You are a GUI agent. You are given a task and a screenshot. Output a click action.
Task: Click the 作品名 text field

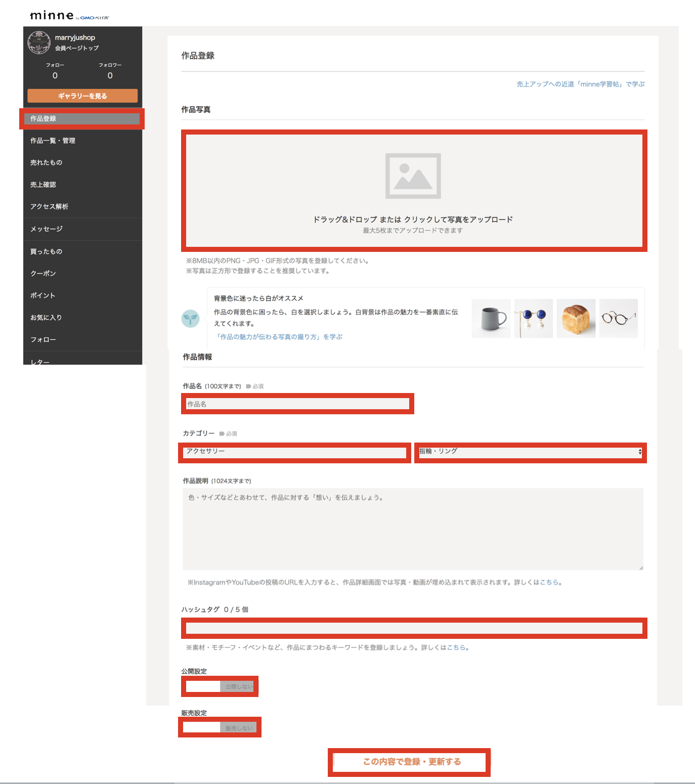(x=297, y=404)
